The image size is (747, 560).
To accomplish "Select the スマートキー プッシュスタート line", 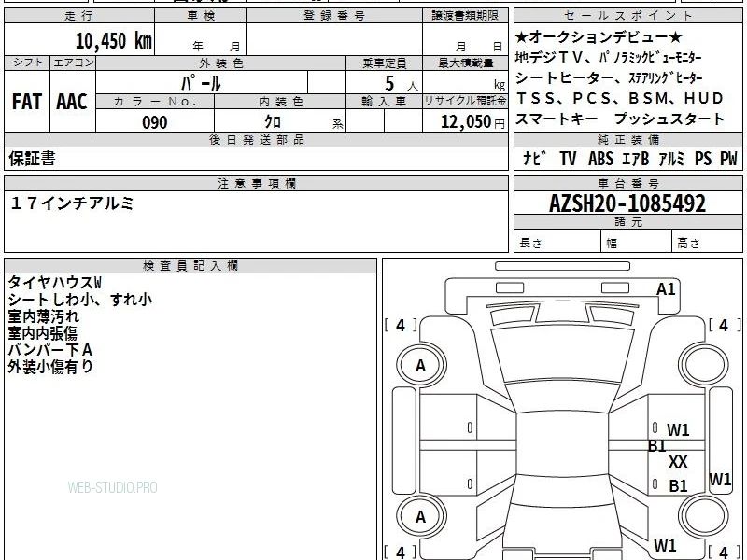I will click(x=620, y=119).
